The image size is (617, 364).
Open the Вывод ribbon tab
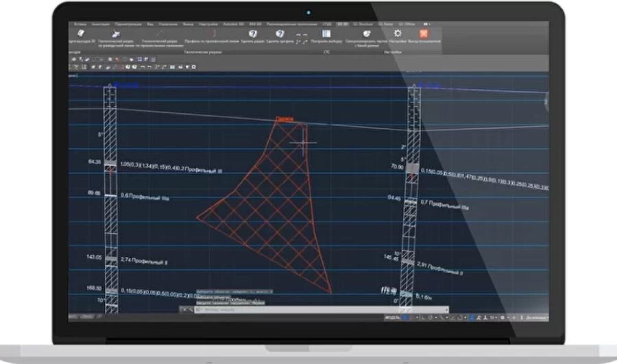pos(188,24)
